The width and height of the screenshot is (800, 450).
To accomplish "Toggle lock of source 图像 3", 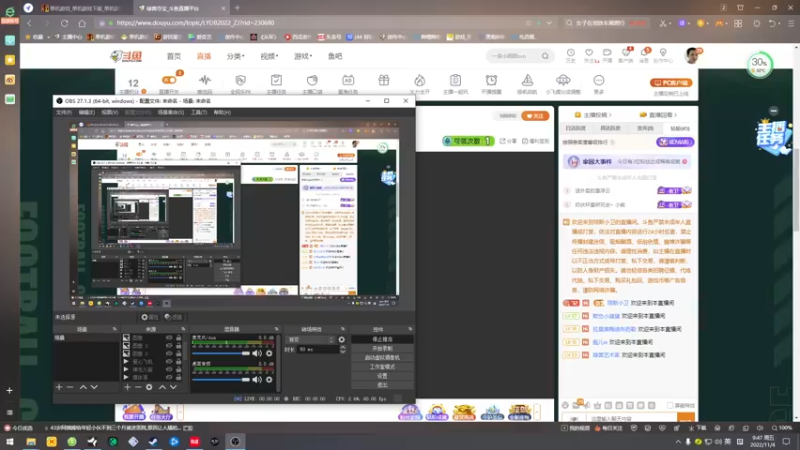I will click(179, 345).
